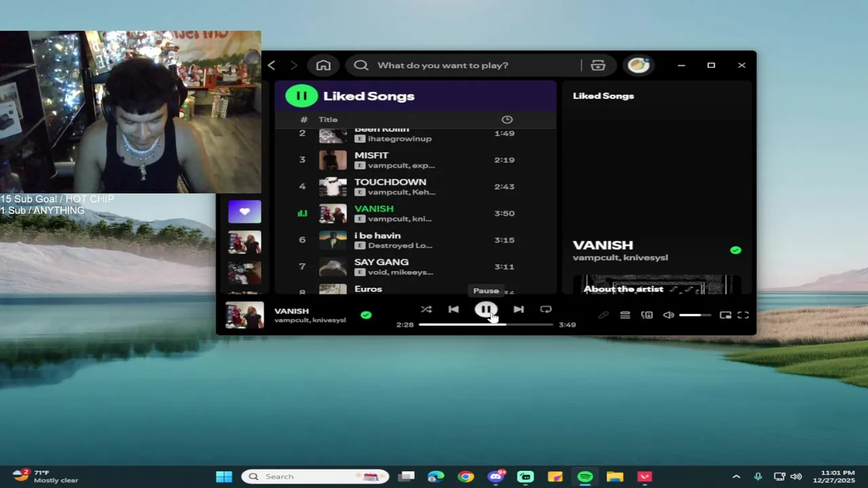This screenshot has height=488, width=868.
Task: Select the 'i be havin' track
Action: (415, 240)
